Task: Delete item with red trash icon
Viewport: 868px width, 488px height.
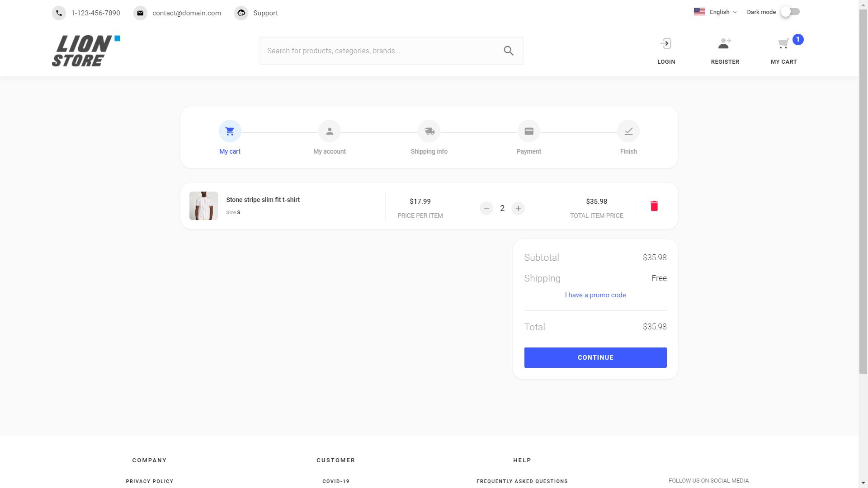Action: coord(654,206)
